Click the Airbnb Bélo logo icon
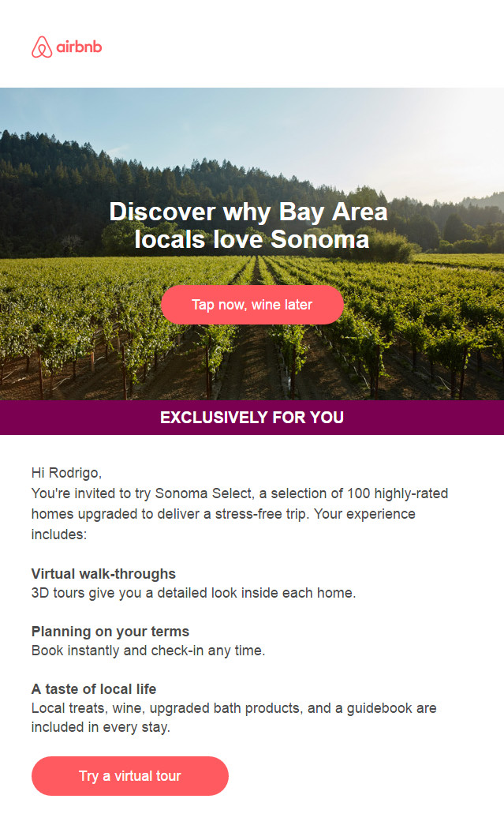This screenshot has height=825, width=504. pos(42,47)
